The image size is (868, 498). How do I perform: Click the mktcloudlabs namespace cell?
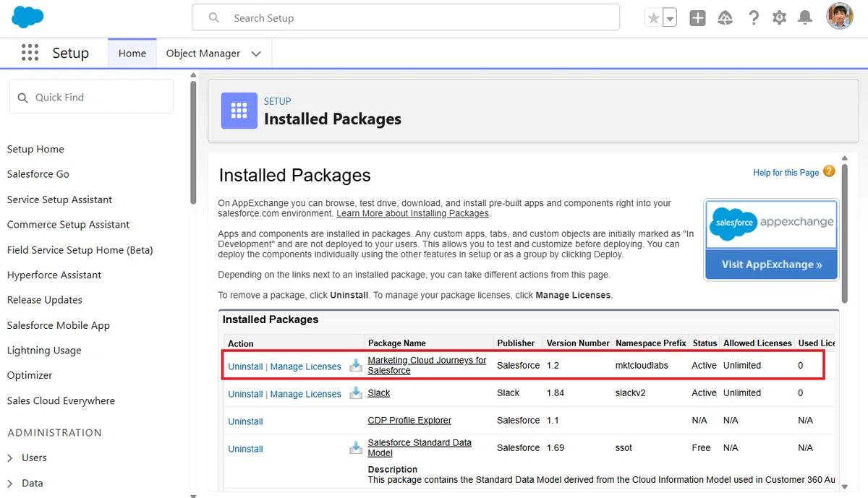pos(642,366)
